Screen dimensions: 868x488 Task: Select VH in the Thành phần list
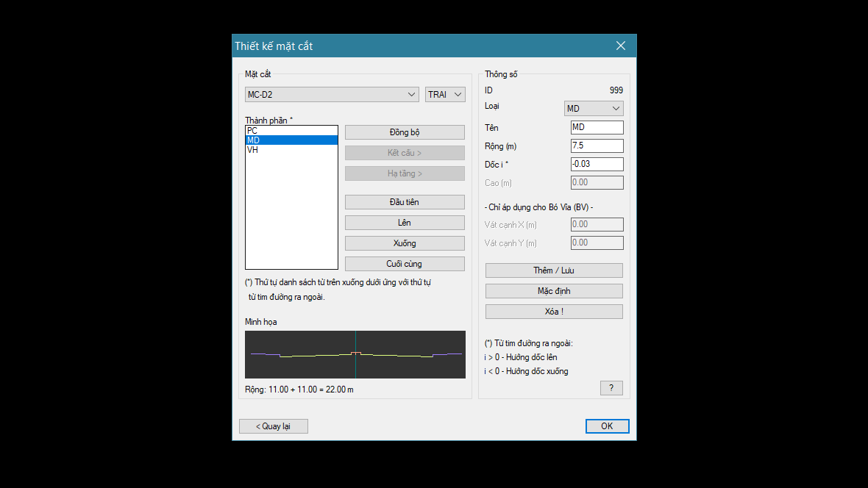click(x=291, y=150)
